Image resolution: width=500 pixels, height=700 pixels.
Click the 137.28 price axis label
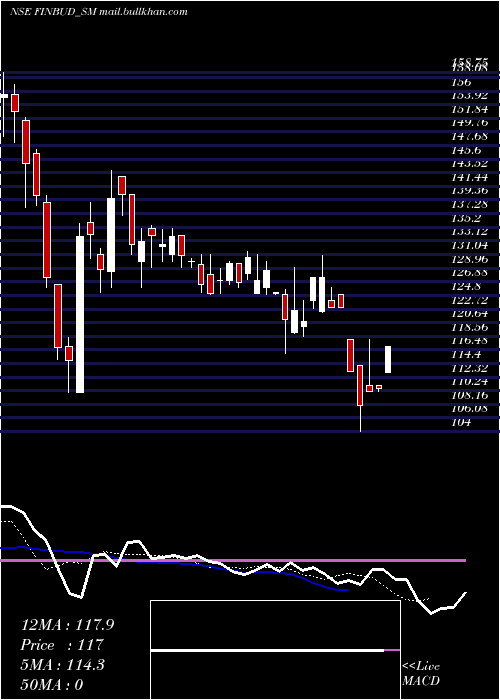click(x=469, y=204)
